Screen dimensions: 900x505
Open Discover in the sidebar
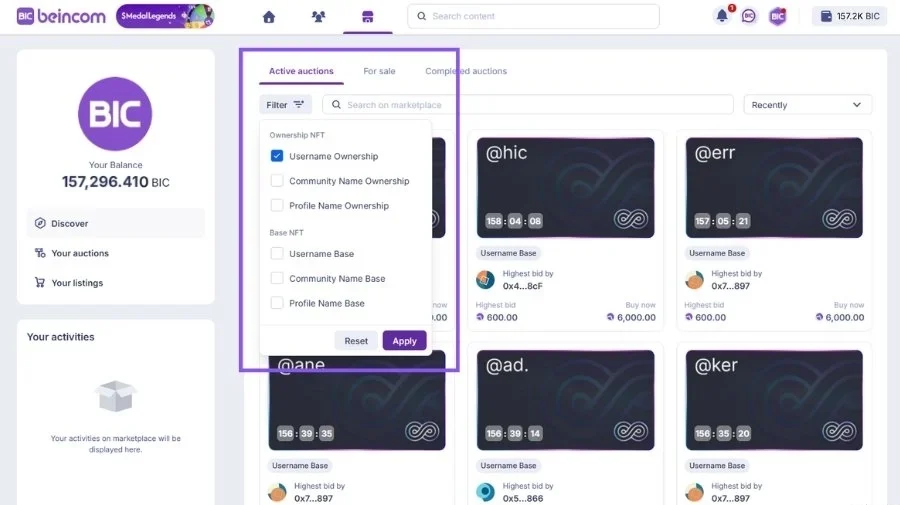115,223
